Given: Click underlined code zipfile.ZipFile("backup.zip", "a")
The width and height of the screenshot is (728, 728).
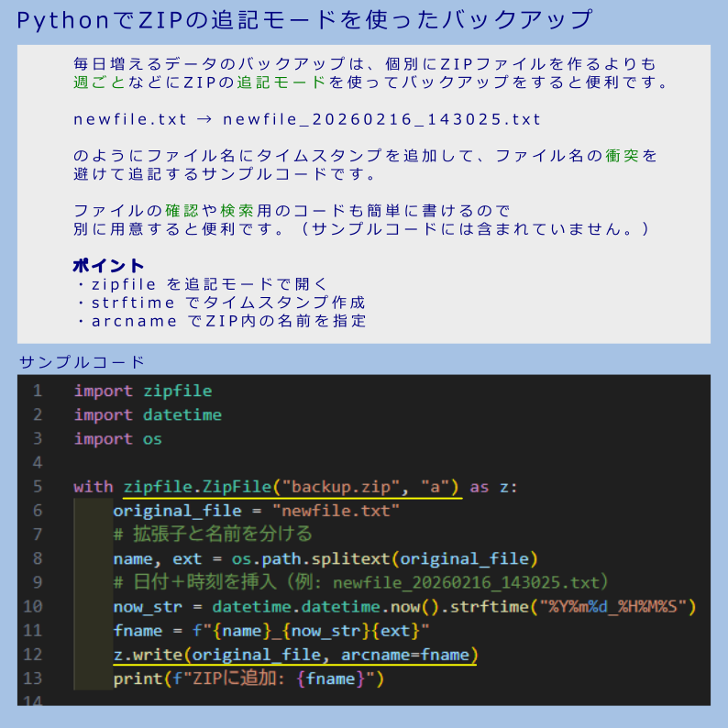Looking at the screenshot, I should 291,487.
